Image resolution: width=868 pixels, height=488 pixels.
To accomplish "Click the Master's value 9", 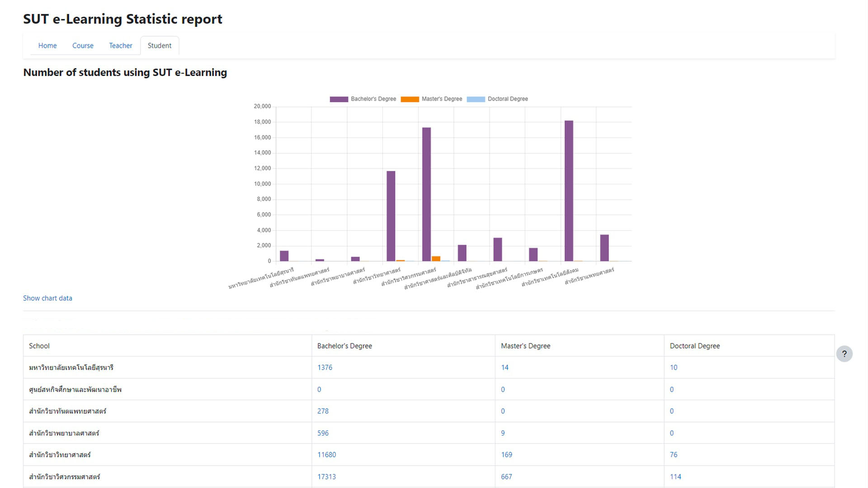I will pos(503,433).
